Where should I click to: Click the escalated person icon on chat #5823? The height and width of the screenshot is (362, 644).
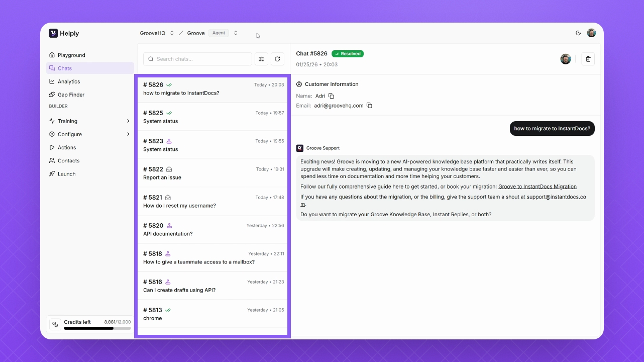click(x=169, y=141)
